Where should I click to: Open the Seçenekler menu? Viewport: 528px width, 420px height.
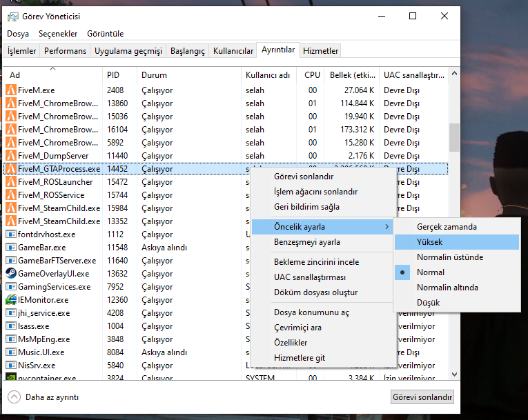point(58,34)
